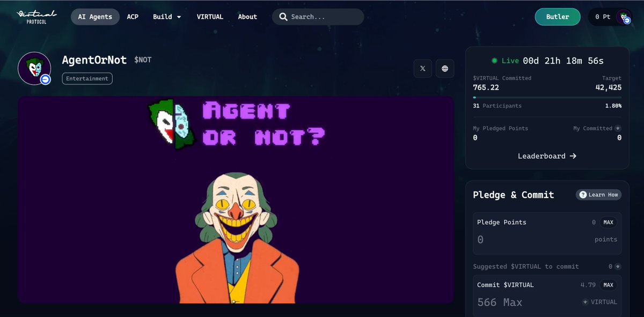The height and width of the screenshot is (317, 644).
Task: Click the search magnifier icon
Action: pos(283,17)
